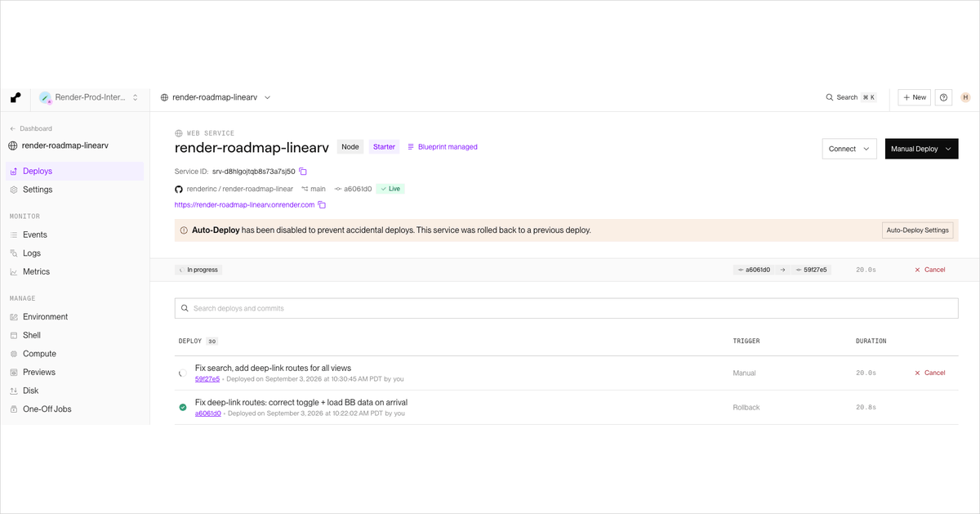Click the magnifier icon in deploy search

coord(185,308)
